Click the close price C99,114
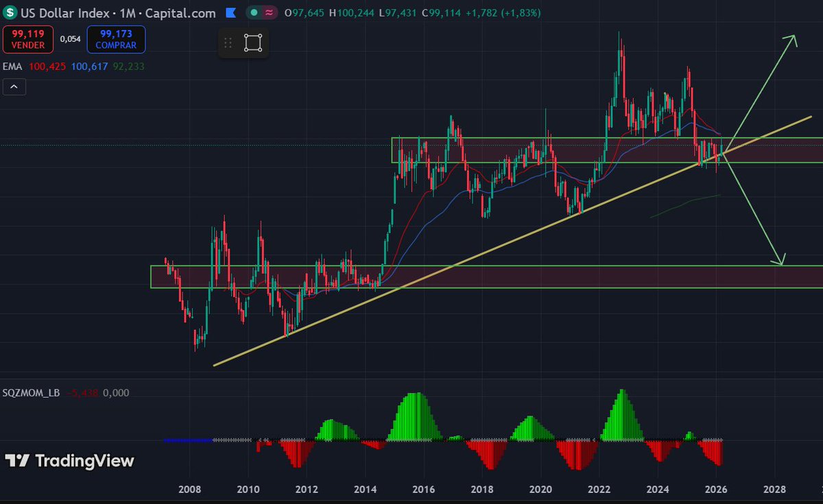The width and height of the screenshot is (823, 504). point(442,12)
